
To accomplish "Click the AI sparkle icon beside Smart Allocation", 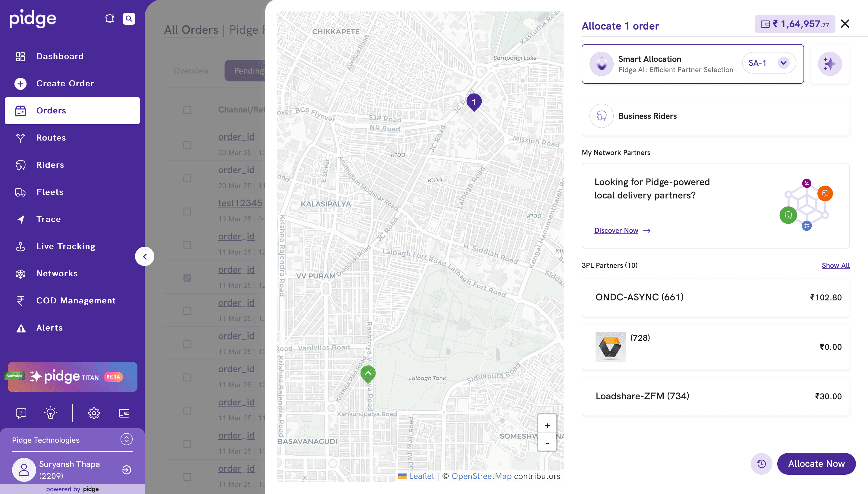I will click(829, 64).
